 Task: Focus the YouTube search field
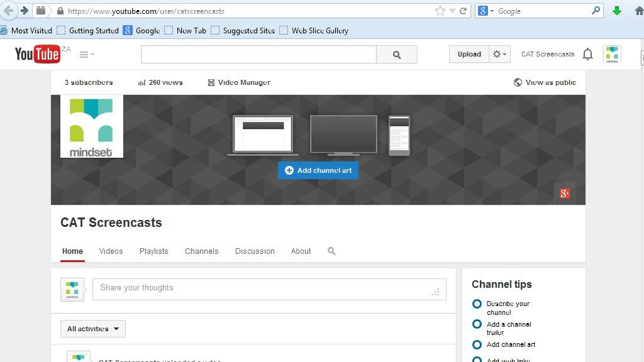point(258,54)
